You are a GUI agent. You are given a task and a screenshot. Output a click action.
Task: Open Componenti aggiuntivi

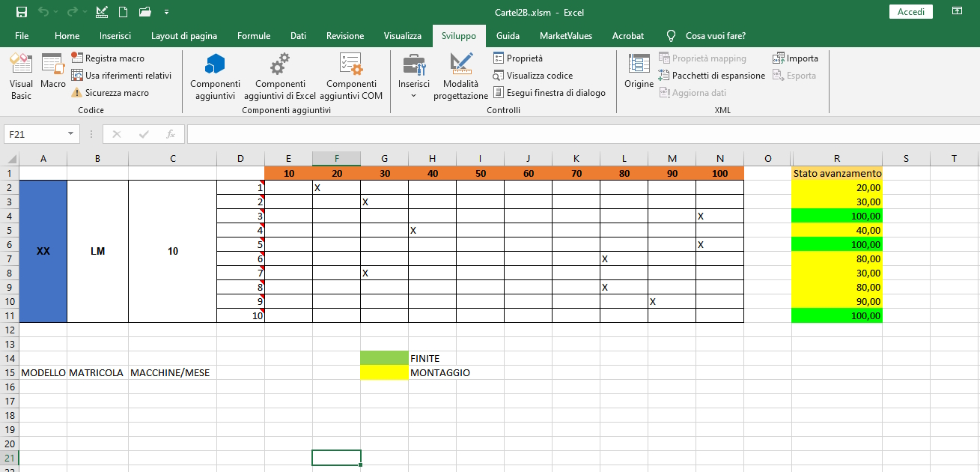pyautogui.click(x=215, y=76)
